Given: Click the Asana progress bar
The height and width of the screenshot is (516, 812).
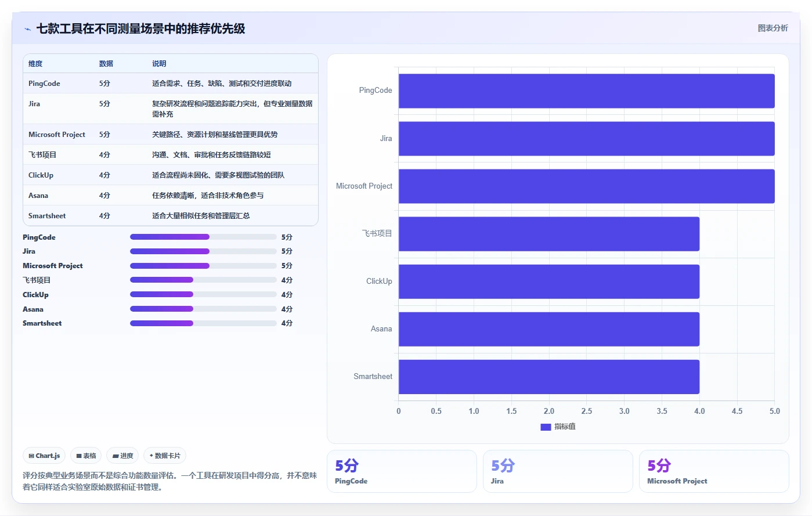Looking at the screenshot, I should (203, 309).
